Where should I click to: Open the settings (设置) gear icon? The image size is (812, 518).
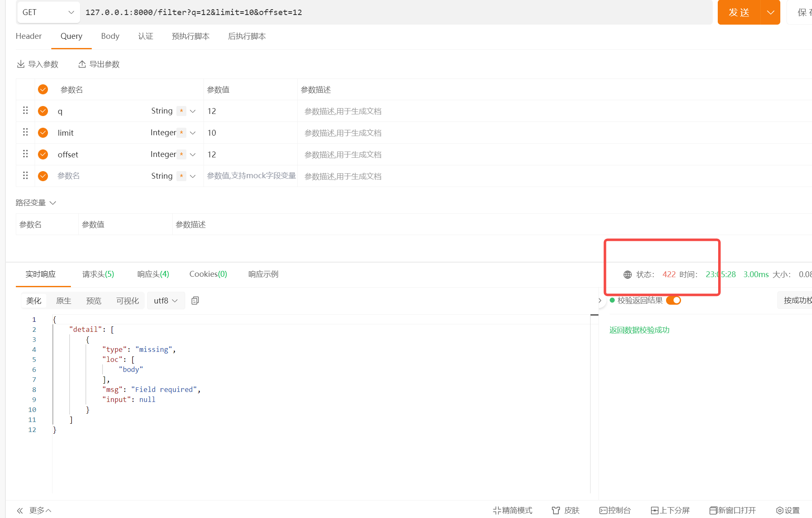tap(779, 510)
